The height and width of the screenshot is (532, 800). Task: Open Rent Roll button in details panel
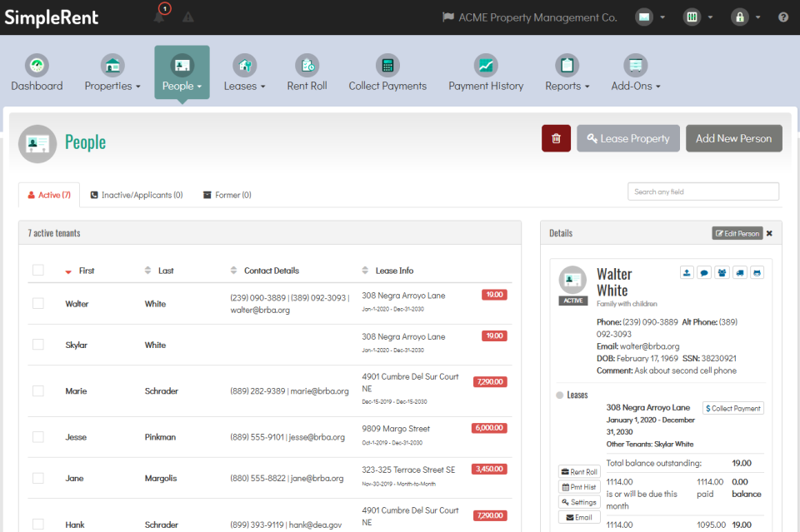pyautogui.click(x=579, y=472)
